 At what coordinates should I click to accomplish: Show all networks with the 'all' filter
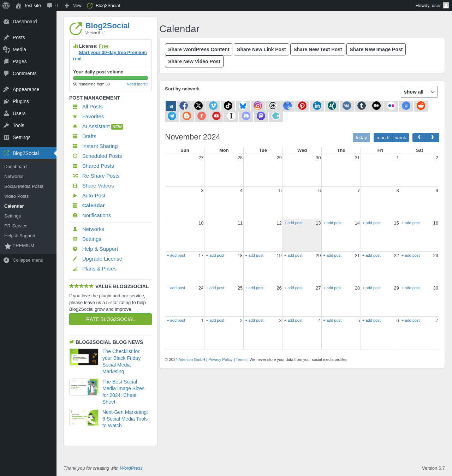pyautogui.click(x=171, y=106)
